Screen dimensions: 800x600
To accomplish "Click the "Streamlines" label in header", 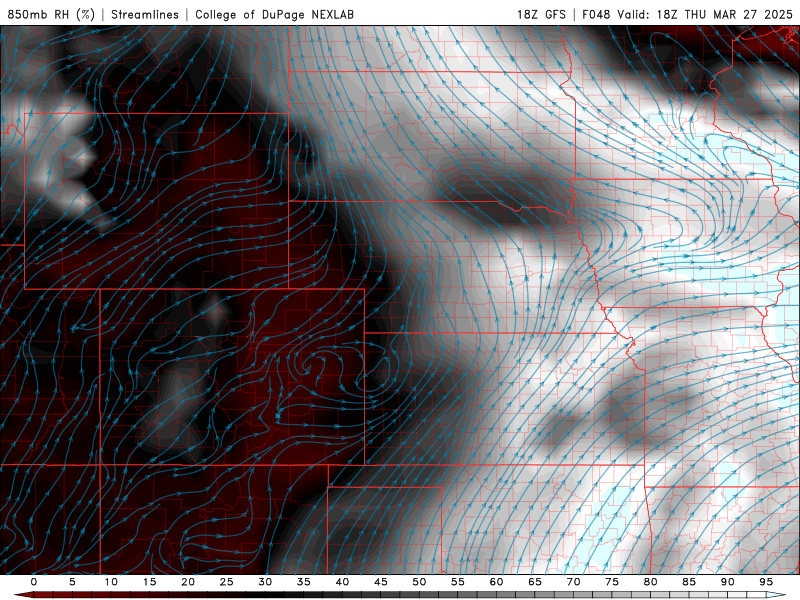I will [x=145, y=14].
